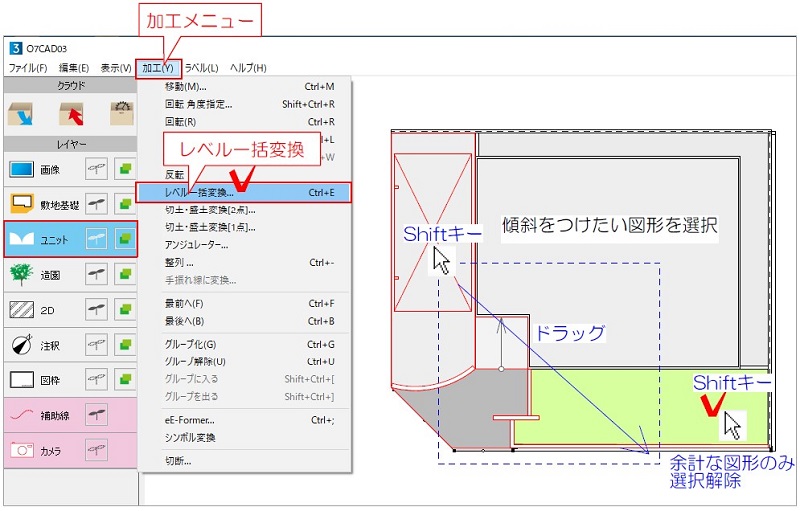Open the 編集(E) menu
This screenshot has width=800, height=511.
tap(74, 68)
